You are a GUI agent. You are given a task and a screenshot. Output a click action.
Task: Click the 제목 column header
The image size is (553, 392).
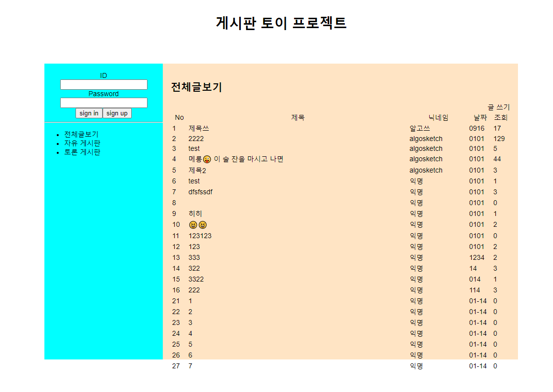tap(297, 117)
